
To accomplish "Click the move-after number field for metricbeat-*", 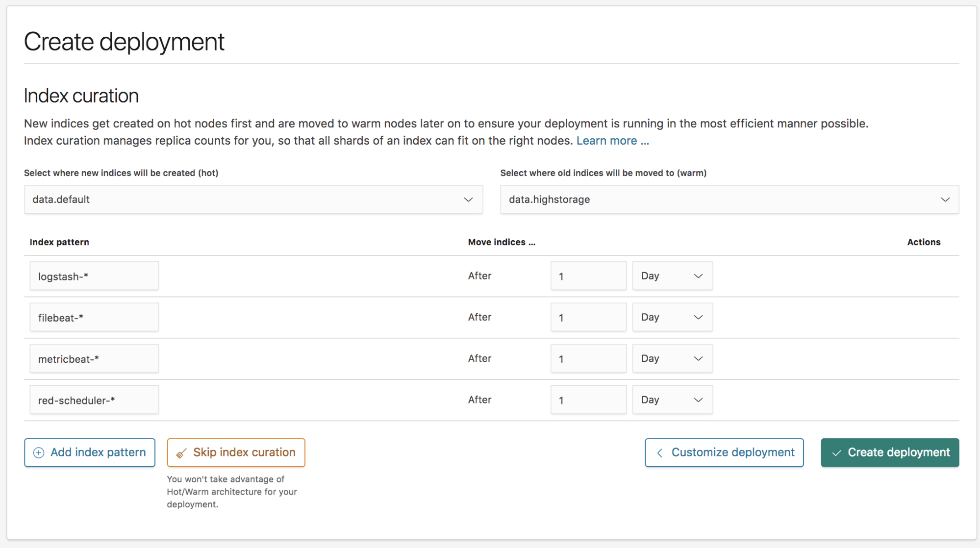I will [588, 358].
